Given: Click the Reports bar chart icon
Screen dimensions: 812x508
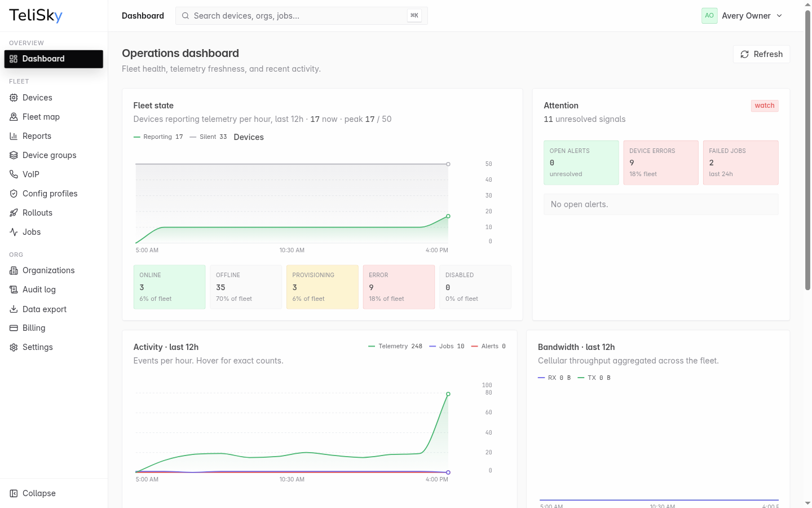Looking at the screenshot, I should [x=14, y=136].
